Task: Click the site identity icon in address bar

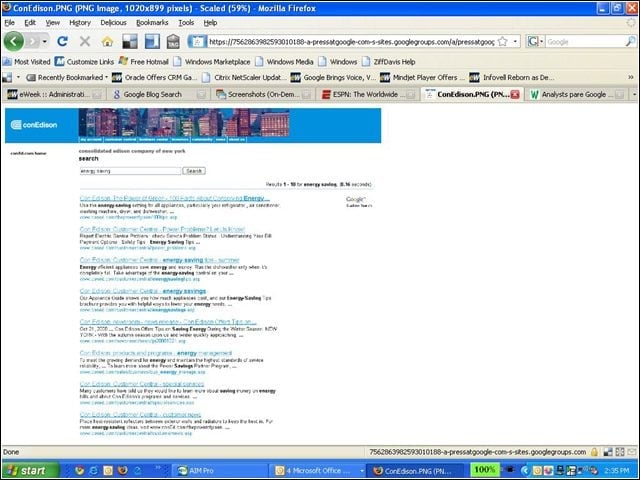Action: (x=197, y=41)
